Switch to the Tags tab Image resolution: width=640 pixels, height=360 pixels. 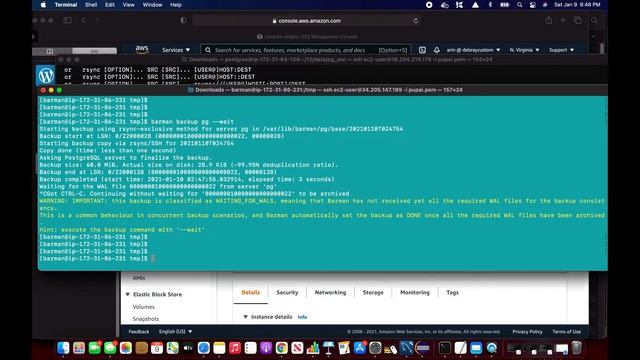pos(452,293)
